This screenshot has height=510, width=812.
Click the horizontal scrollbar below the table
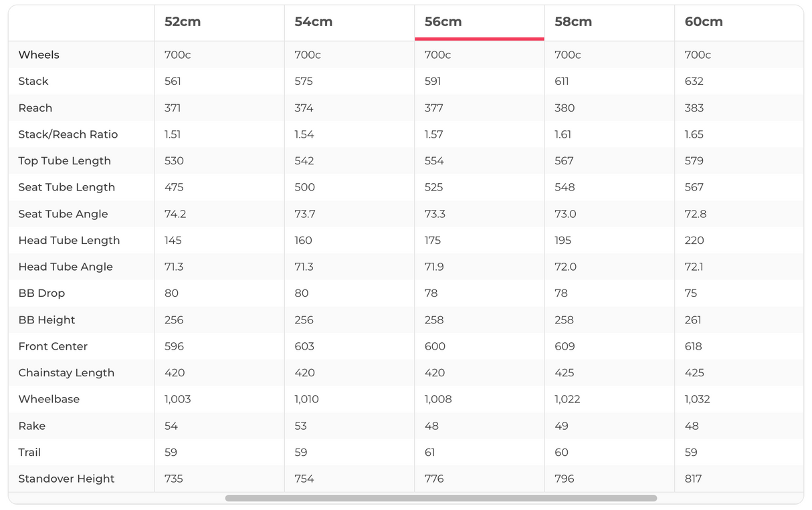[x=441, y=498]
